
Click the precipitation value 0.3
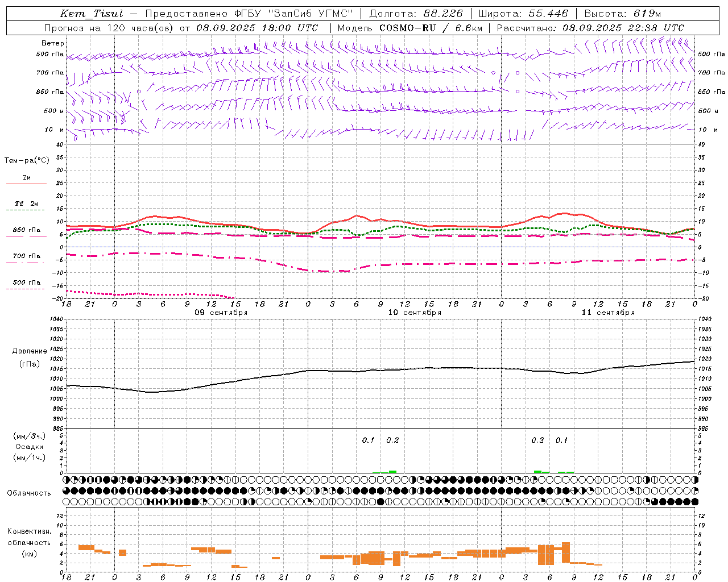pos(537,440)
